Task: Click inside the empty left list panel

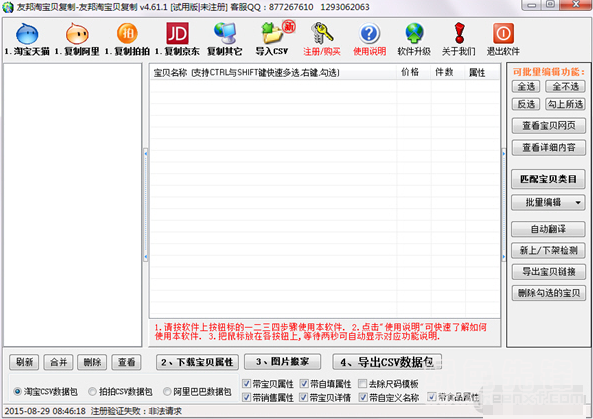Action: tap(73, 205)
